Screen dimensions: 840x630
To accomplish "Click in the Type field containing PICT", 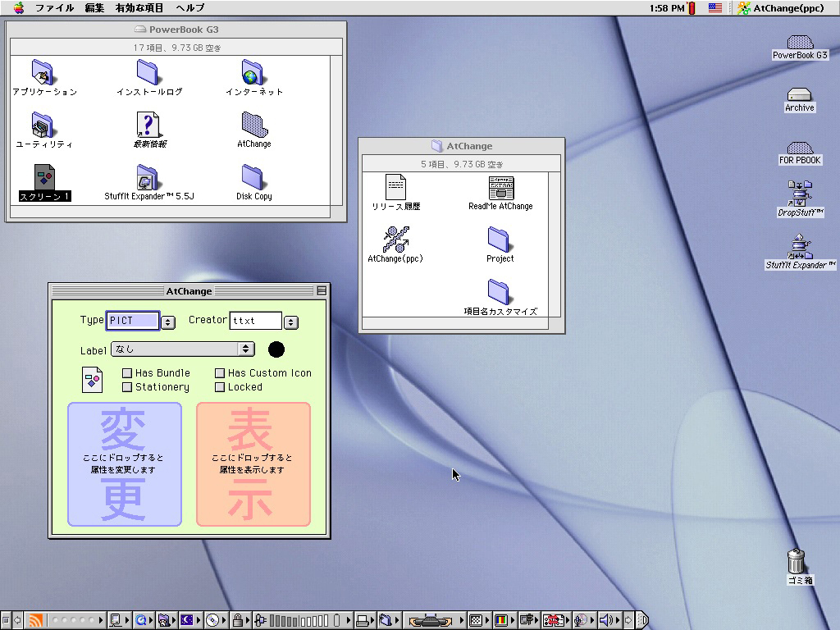I will pos(133,321).
